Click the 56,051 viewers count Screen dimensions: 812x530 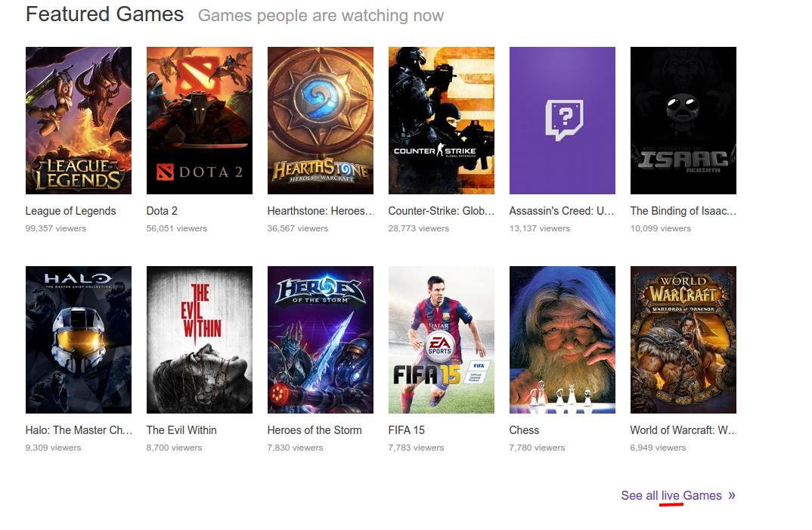pos(177,228)
